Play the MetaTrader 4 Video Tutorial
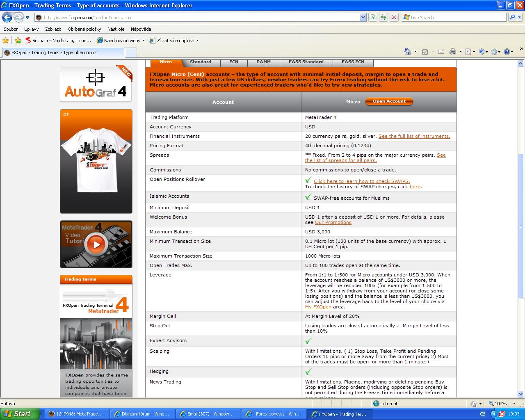The width and height of the screenshot is (525, 420). pyautogui.click(x=96, y=244)
